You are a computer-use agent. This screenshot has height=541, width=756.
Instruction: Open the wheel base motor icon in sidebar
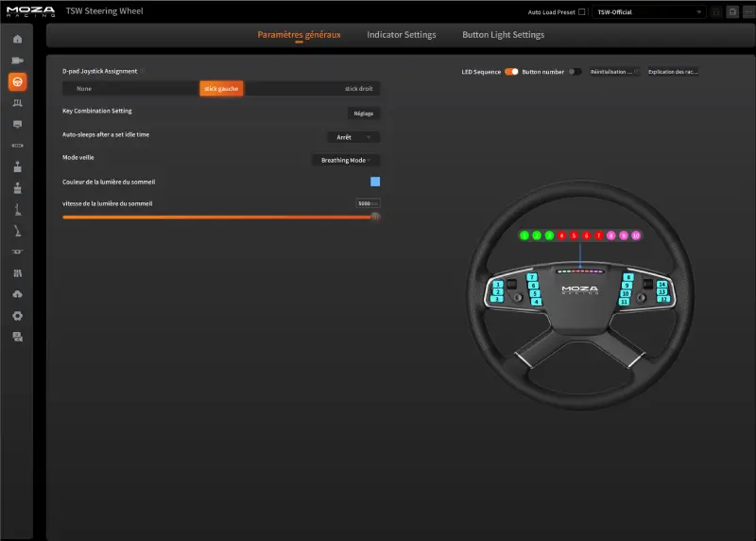tap(17, 61)
